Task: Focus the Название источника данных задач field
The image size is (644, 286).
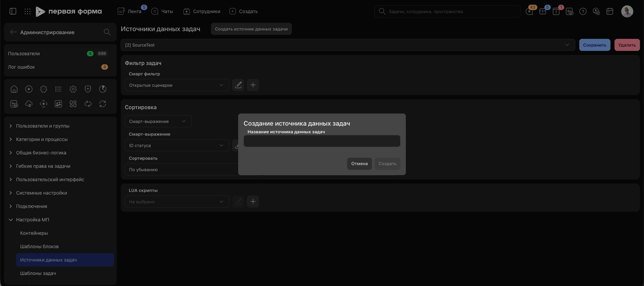Action: 322,141
